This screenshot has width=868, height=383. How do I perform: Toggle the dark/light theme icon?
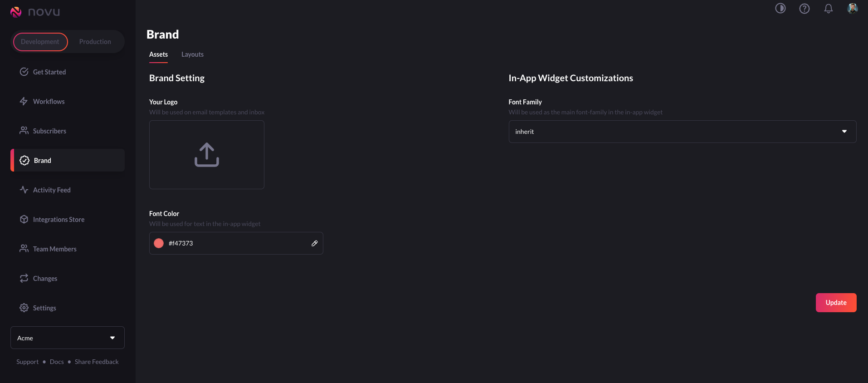point(780,9)
